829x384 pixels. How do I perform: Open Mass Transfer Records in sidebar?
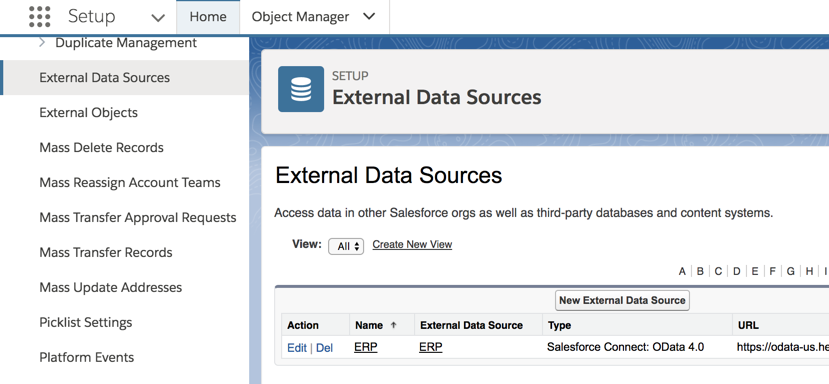tap(106, 252)
